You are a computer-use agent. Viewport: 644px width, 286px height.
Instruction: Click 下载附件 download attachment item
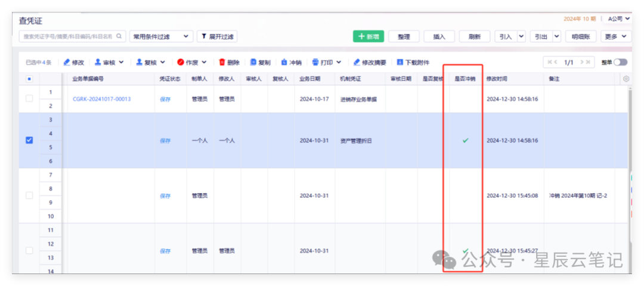[x=413, y=63]
